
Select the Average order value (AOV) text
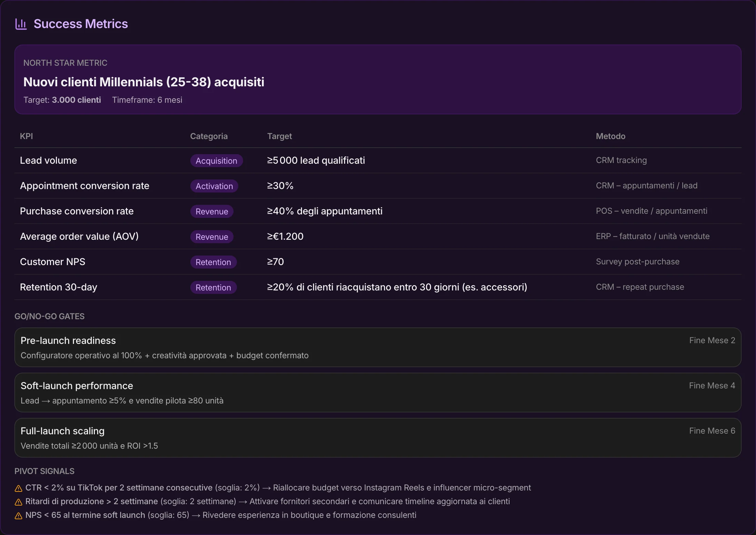pos(79,236)
